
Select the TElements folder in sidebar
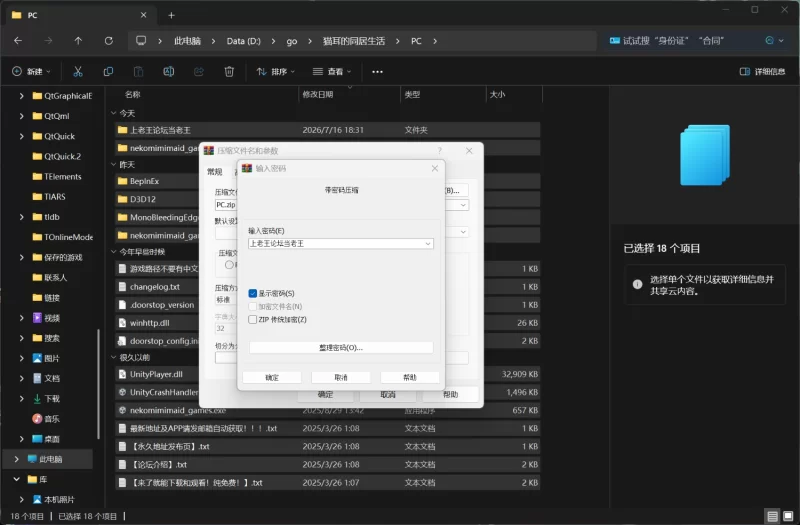coord(57,177)
